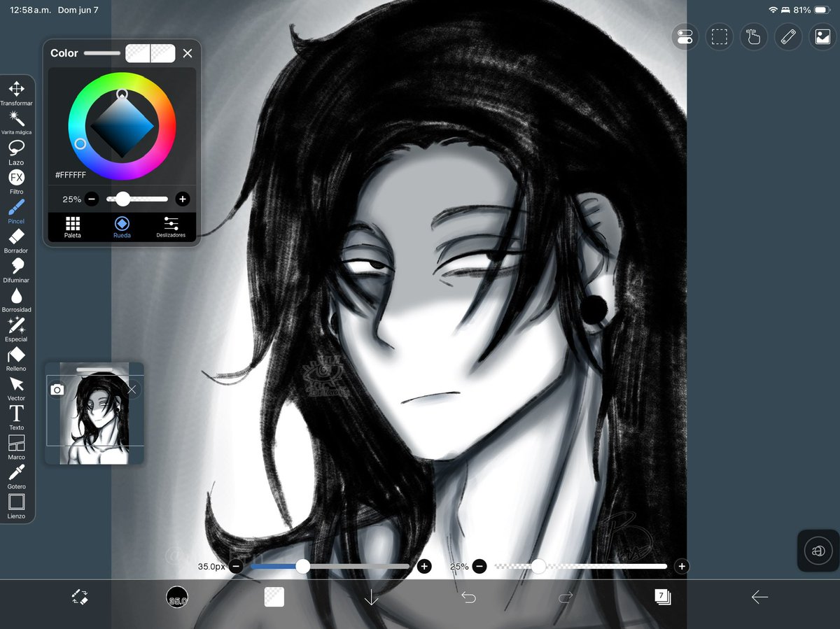Switch to the Deslizadores tab

[171, 227]
